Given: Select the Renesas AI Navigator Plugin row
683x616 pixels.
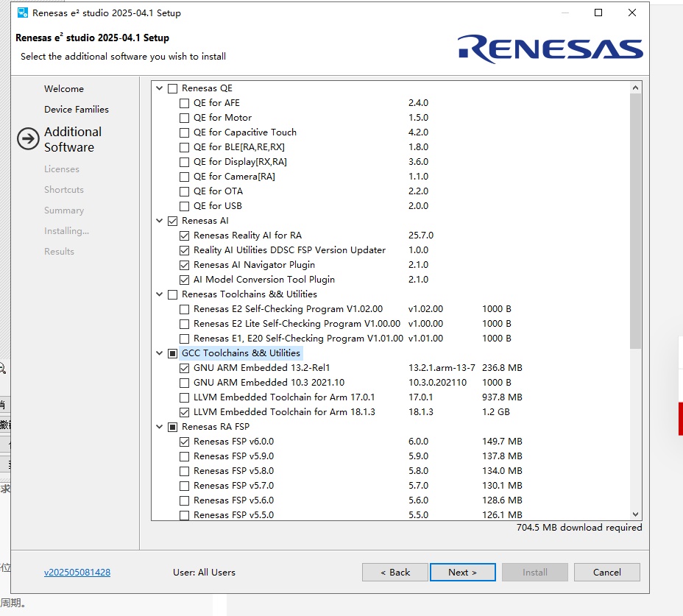Looking at the screenshot, I should click(254, 265).
